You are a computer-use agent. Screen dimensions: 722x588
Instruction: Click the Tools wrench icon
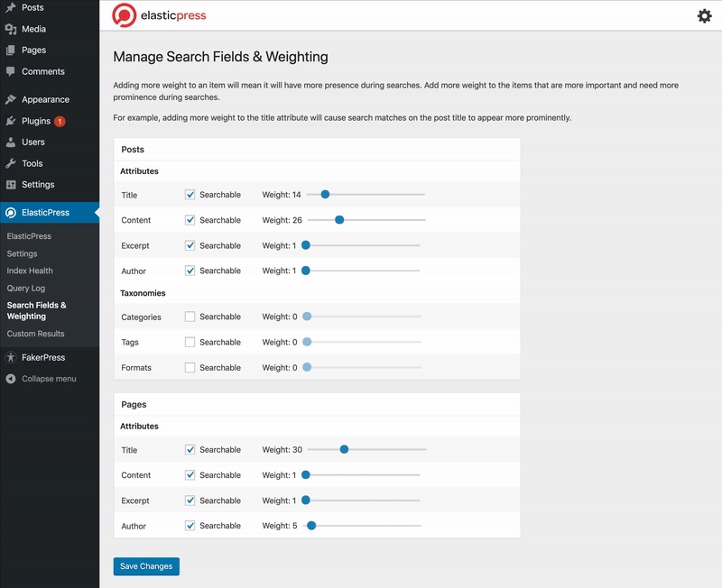(11, 163)
